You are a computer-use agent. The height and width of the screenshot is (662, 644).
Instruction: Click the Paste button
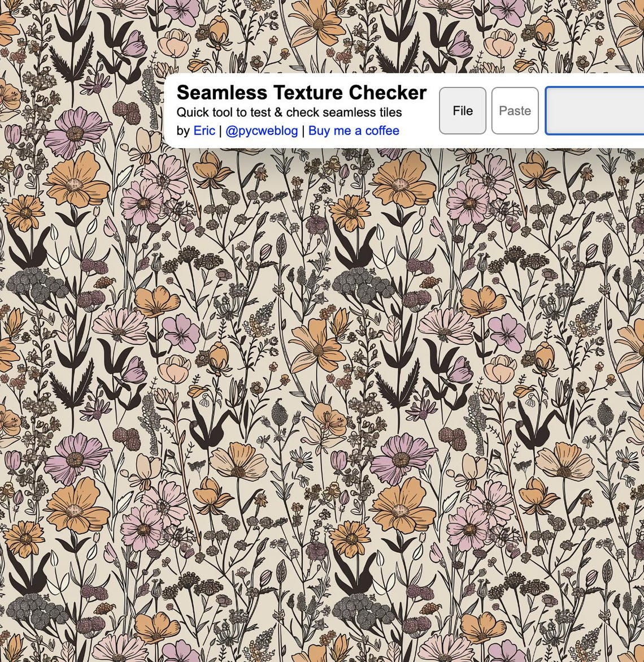[515, 111]
